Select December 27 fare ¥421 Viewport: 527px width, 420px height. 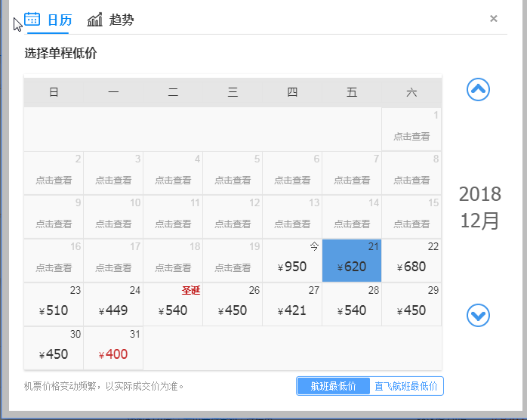point(292,304)
